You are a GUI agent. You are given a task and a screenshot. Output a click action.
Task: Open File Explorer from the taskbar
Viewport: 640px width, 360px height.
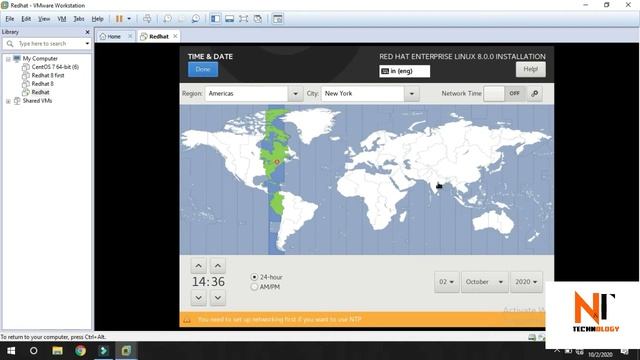click(57, 351)
